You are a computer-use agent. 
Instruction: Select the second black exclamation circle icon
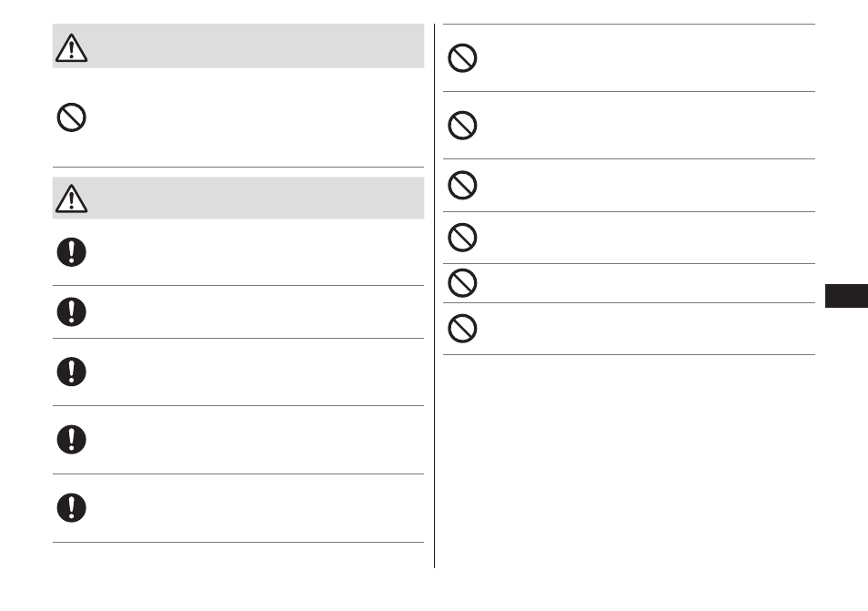coord(71,311)
